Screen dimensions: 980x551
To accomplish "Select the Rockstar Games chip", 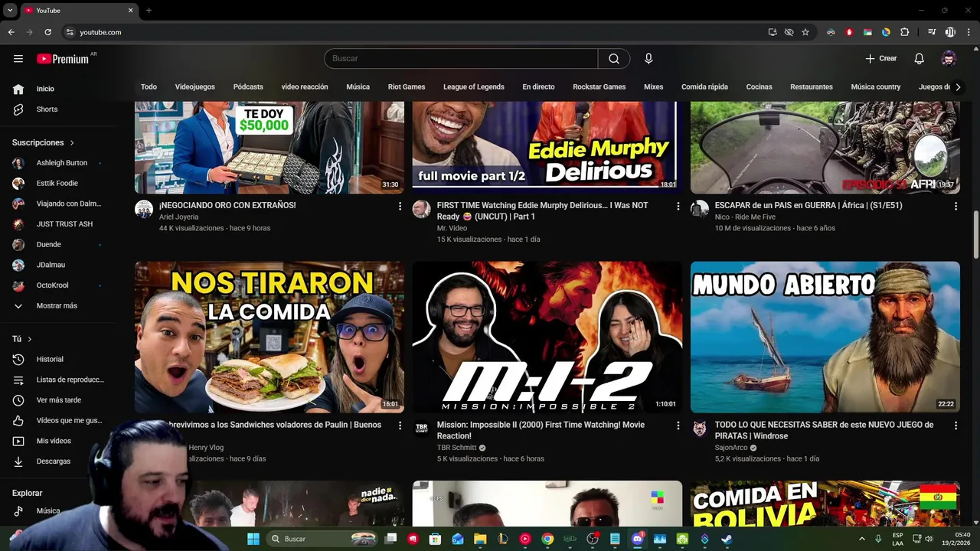I will click(x=599, y=87).
